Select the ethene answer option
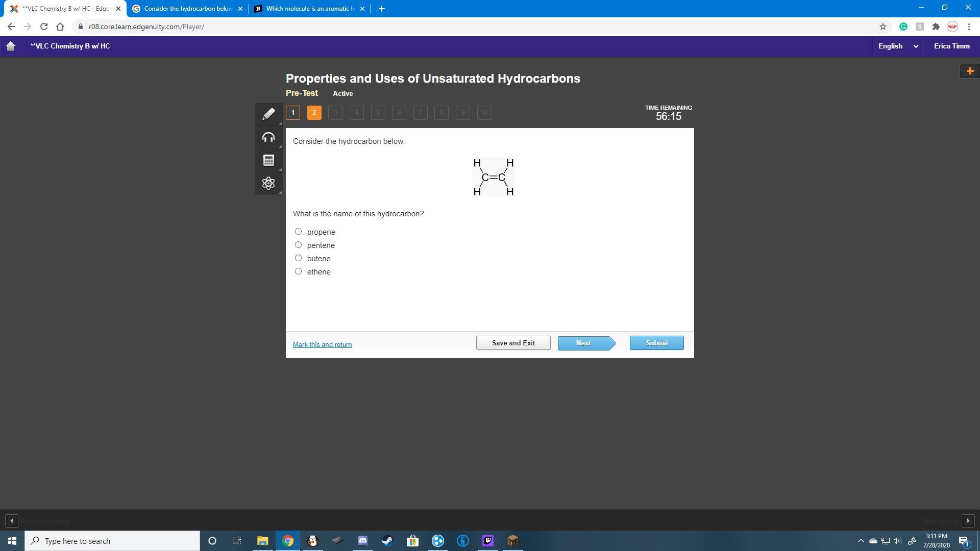The height and width of the screenshot is (551, 980). (x=299, y=271)
